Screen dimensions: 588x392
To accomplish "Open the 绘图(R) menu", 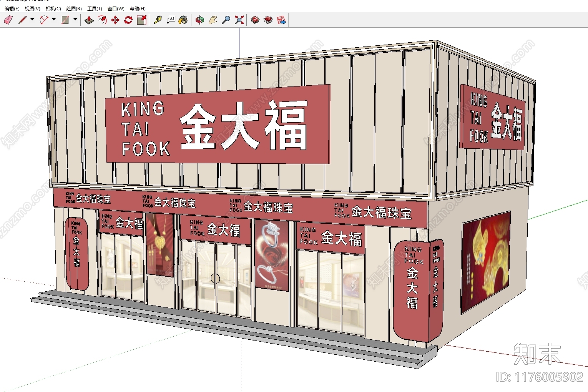I will click(x=74, y=9).
